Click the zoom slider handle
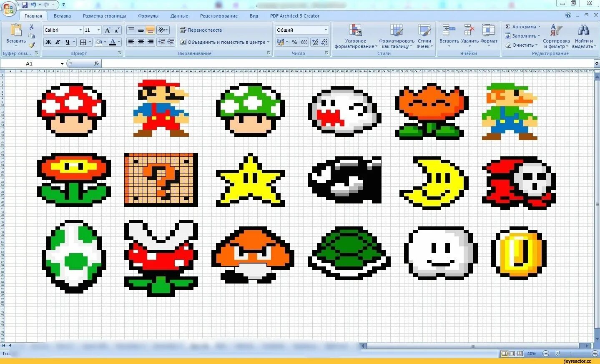 [557, 354]
